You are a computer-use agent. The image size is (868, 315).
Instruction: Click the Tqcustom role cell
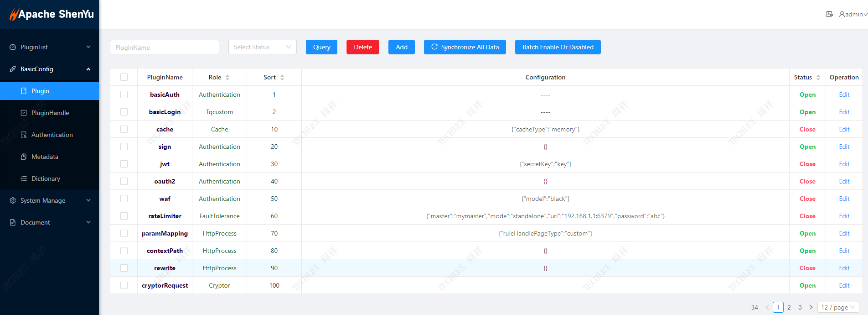[x=219, y=112]
